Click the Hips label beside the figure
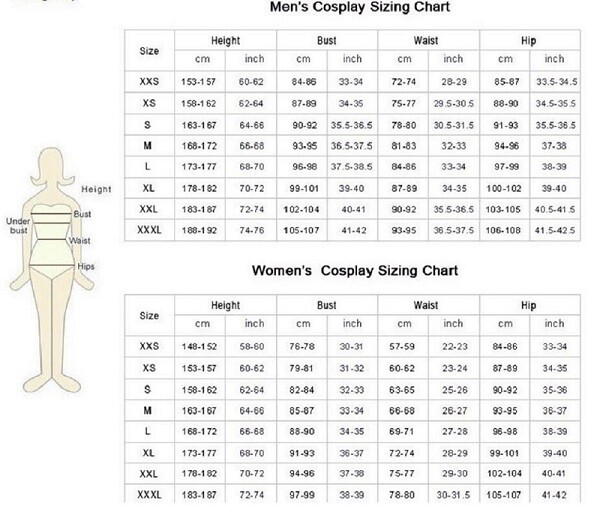 [89, 265]
